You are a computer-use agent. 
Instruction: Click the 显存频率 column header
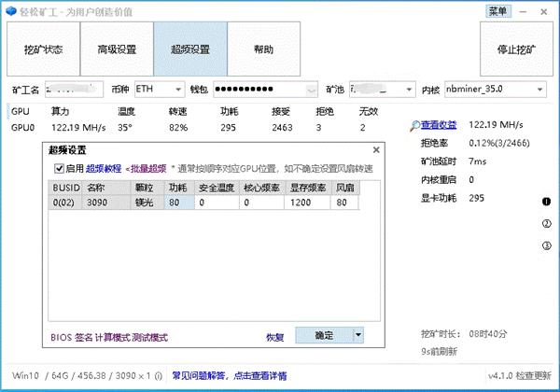307,188
